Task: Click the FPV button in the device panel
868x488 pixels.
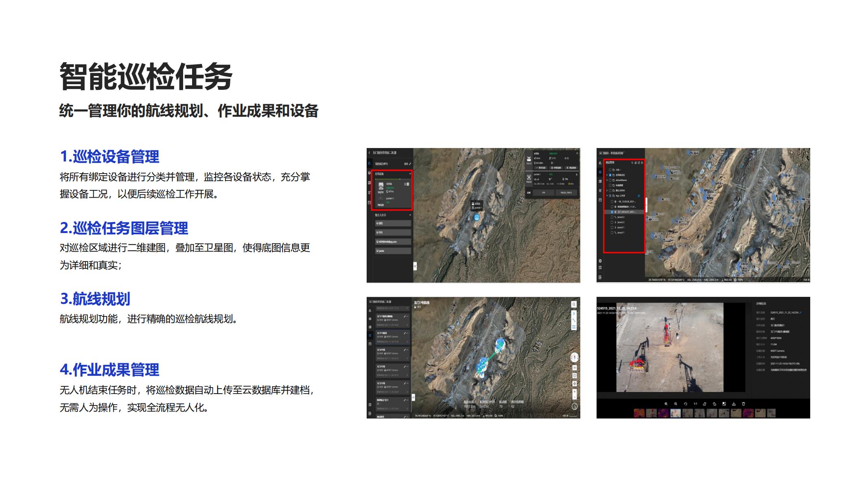Action: tap(544, 193)
